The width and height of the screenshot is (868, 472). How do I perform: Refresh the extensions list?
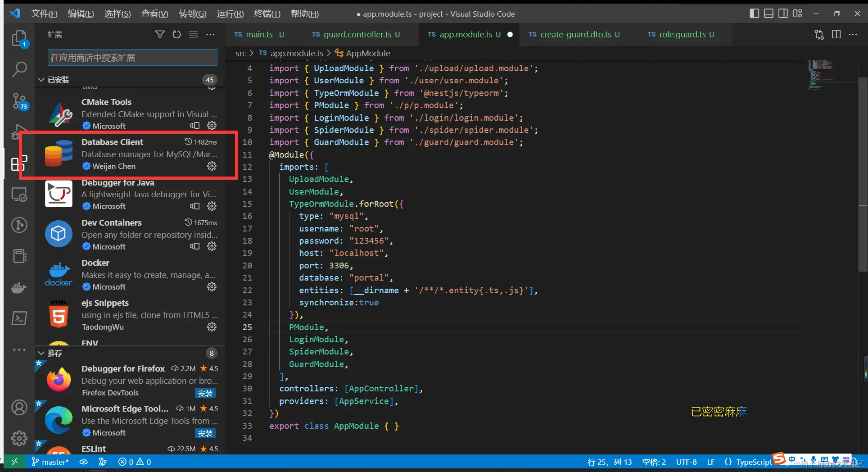(x=176, y=35)
